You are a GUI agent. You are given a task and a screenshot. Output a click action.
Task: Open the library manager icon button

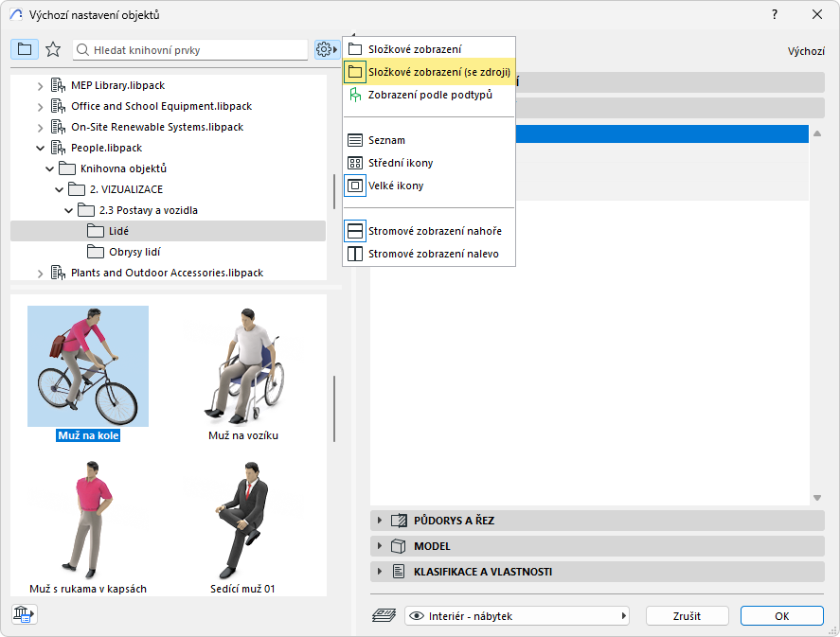tap(24, 613)
